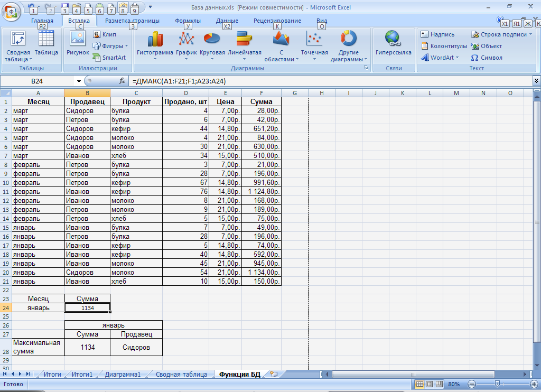541x392 pixels.
Task: Switch to Page Break Preview
Action: pos(439,384)
